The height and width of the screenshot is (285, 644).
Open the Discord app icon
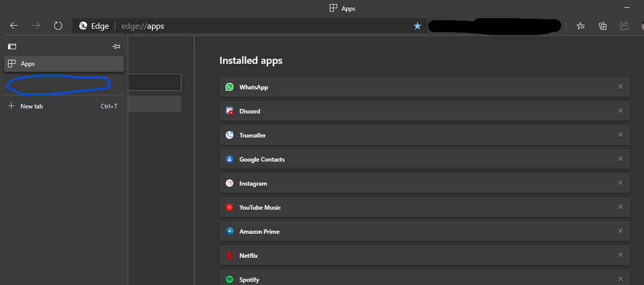point(229,111)
